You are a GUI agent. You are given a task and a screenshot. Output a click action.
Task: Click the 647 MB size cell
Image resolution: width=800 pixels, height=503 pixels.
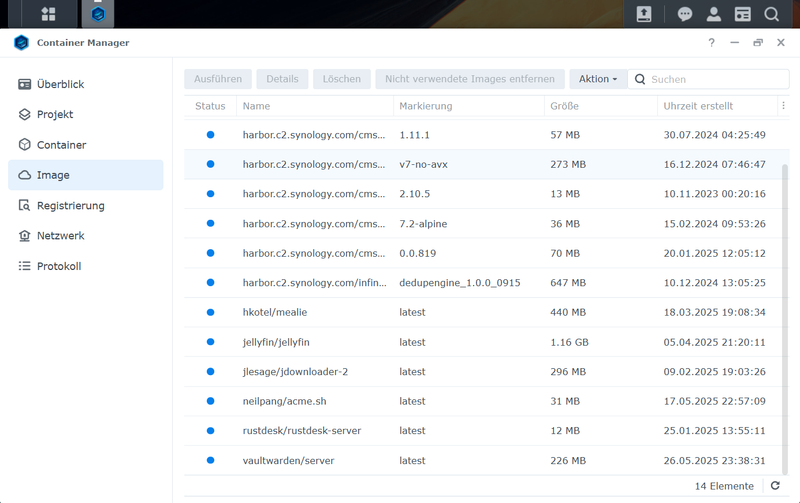[x=568, y=283]
